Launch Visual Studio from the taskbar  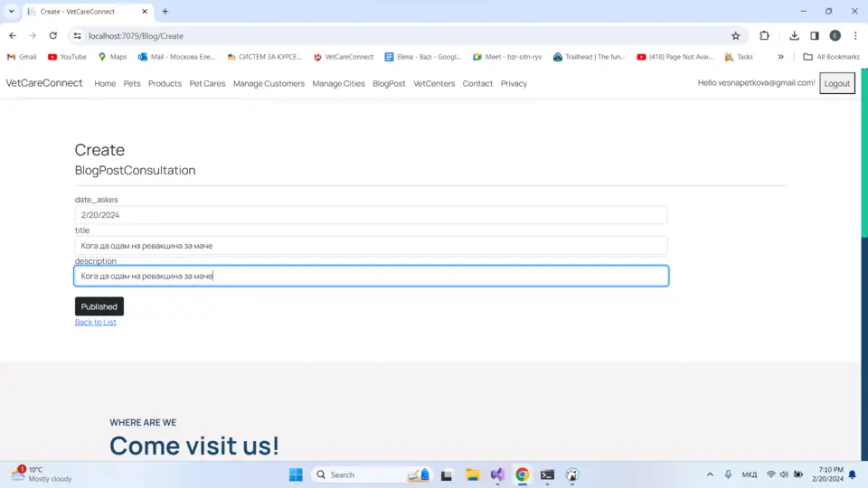(497, 474)
